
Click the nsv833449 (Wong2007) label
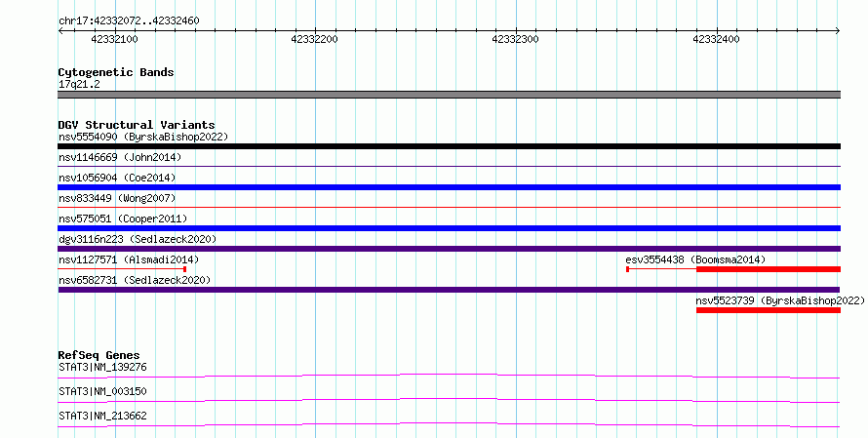[117, 198]
